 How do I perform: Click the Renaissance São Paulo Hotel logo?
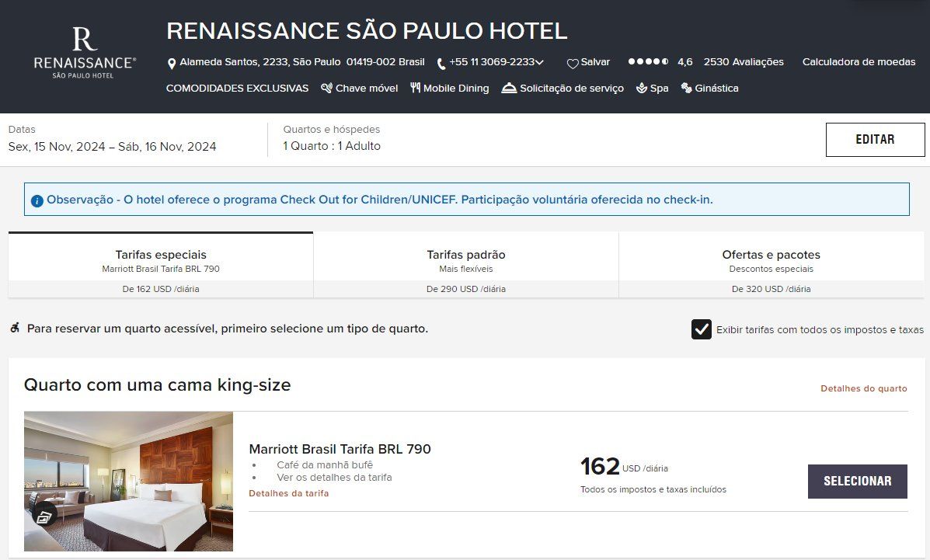[85, 53]
